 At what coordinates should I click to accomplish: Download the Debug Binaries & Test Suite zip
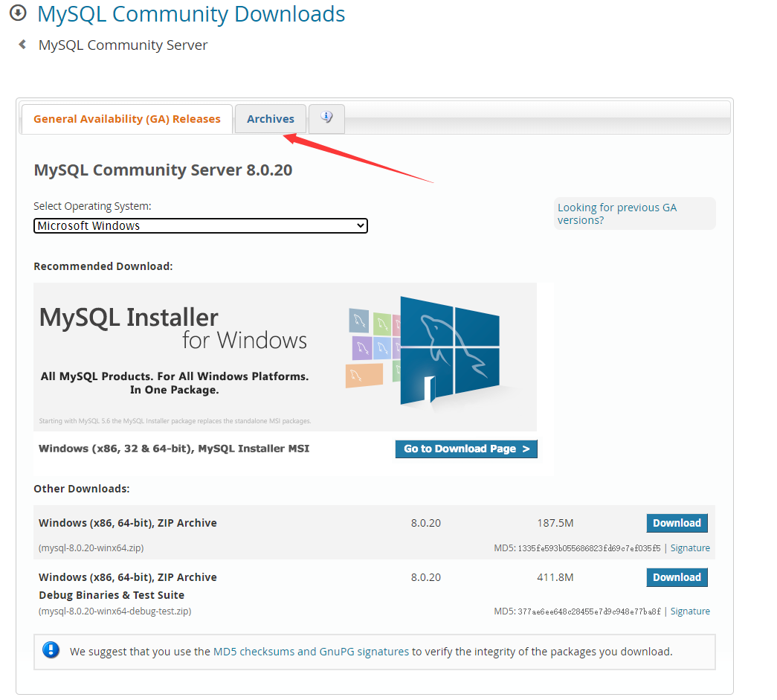tap(677, 577)
